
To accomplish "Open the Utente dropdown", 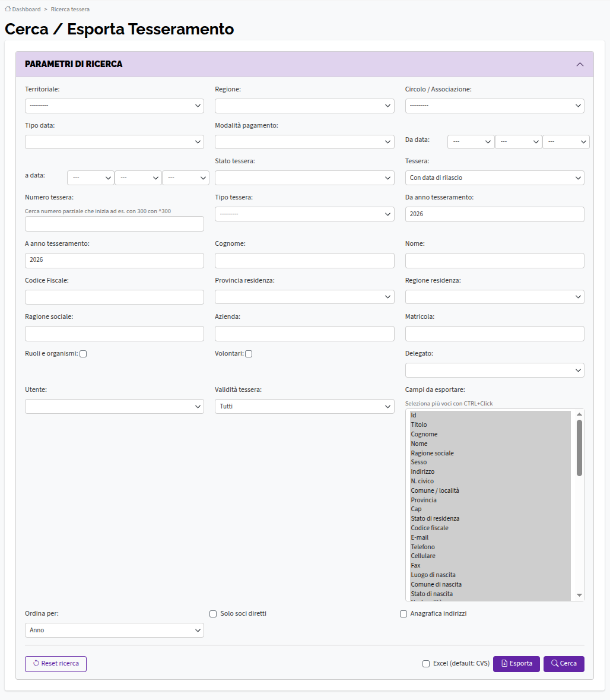I will pyautogui.click(x=115, y=406).
